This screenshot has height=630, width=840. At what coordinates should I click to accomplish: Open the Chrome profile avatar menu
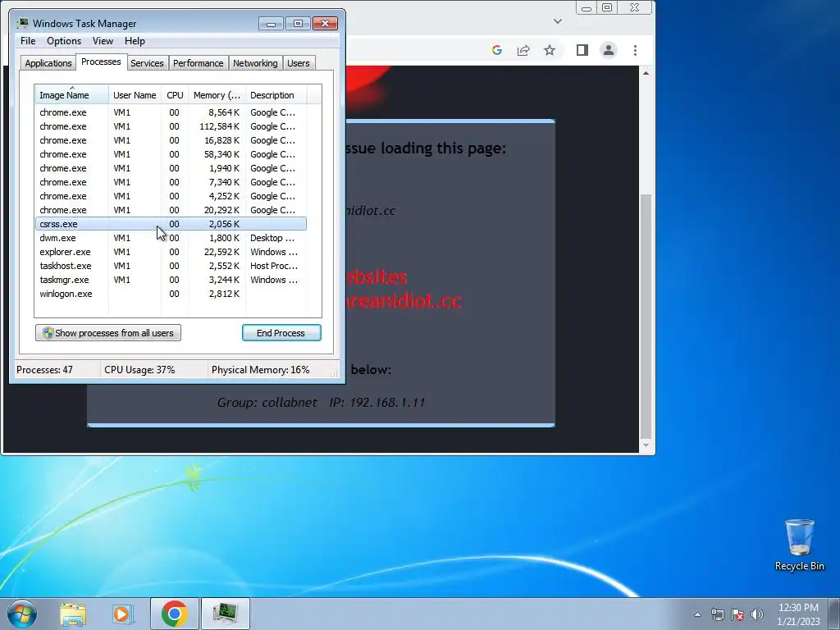608,50
